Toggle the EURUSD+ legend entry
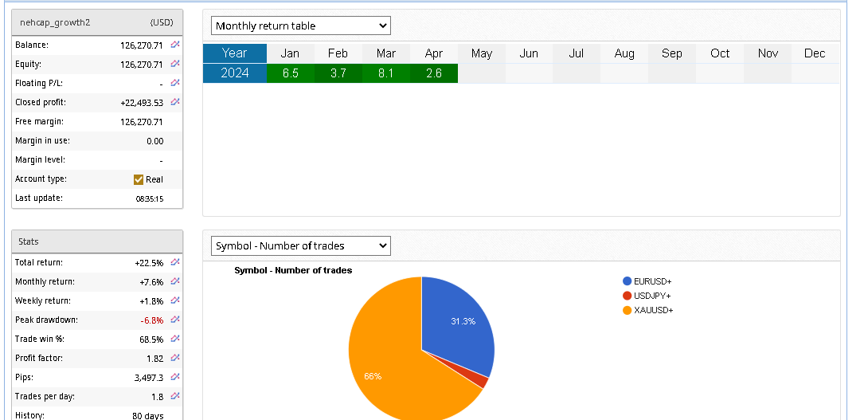 click(x=652, y=281)
